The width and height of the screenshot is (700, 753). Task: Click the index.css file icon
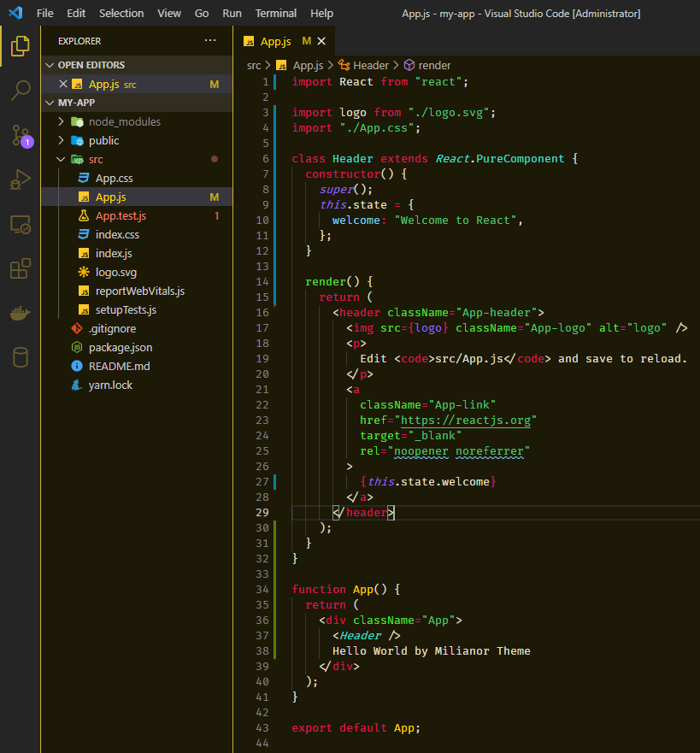[x=84, y=234]
